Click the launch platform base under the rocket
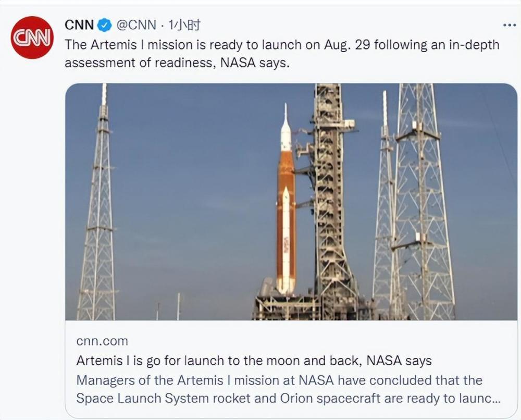 tap(284, 307)
